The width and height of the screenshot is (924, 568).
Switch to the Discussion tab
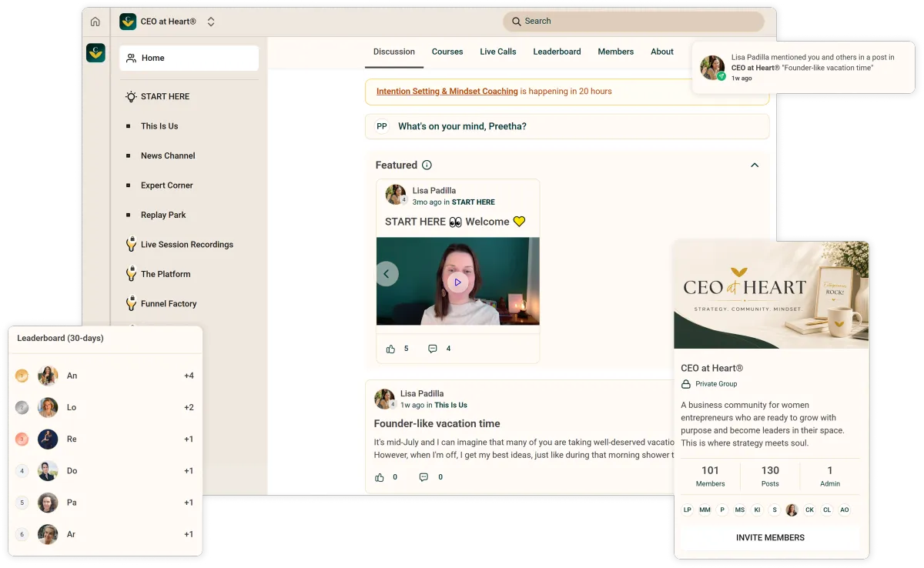click(394, 52)
